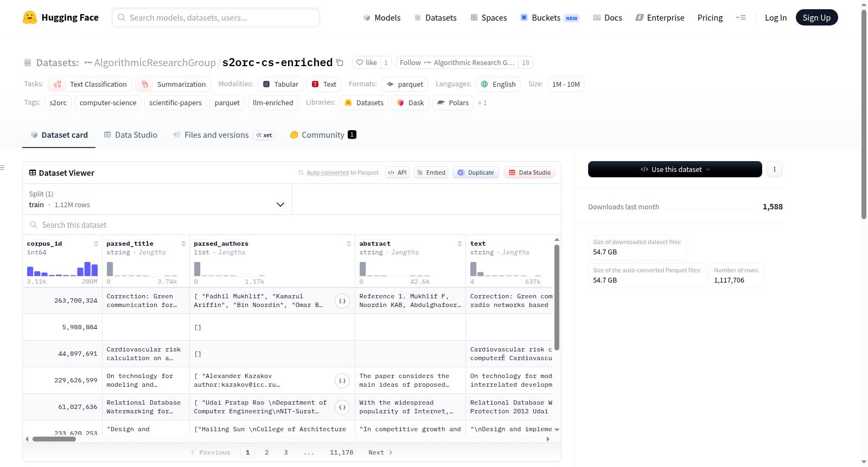Go to Buckets in top navigation
The image size is (868, 467).
click(x=550, y=17)
